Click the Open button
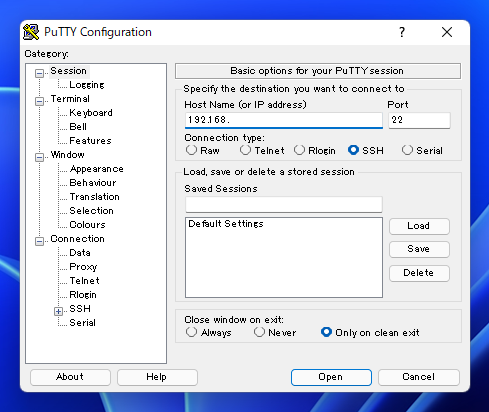This screenshot has width=489, height=412. pyautogui.click(x=331, y=377)
